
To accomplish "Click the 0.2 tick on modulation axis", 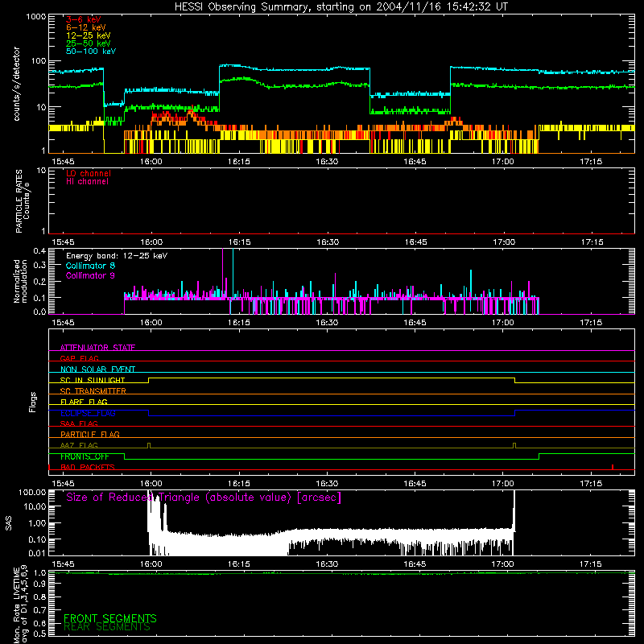I will 39,281.
